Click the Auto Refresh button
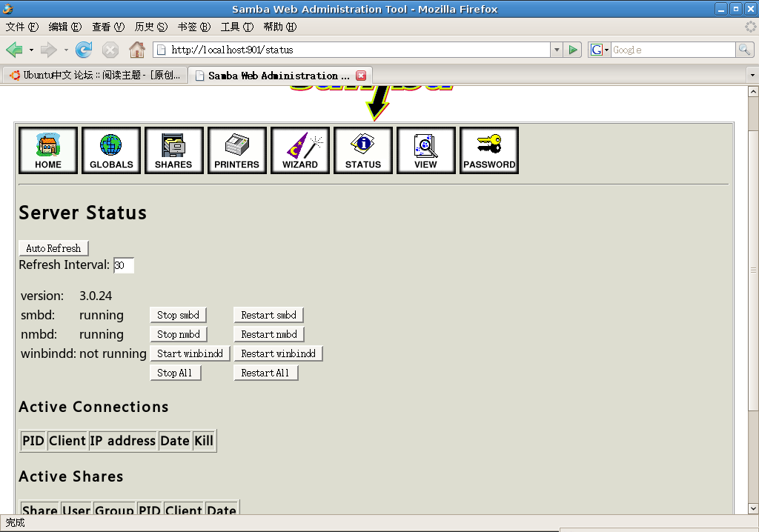The image size is (759, 532). pyautogui.click(x=53, y=248)
